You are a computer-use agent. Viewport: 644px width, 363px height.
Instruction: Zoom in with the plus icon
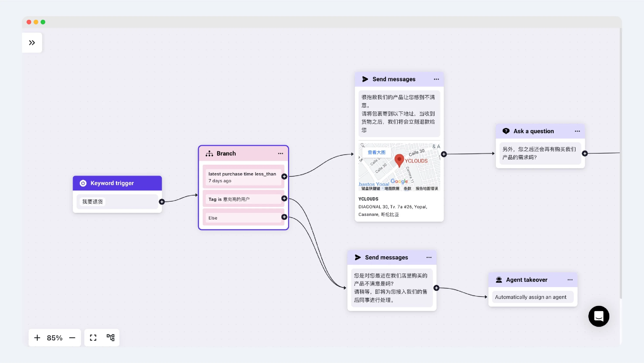tap(37, 338)
